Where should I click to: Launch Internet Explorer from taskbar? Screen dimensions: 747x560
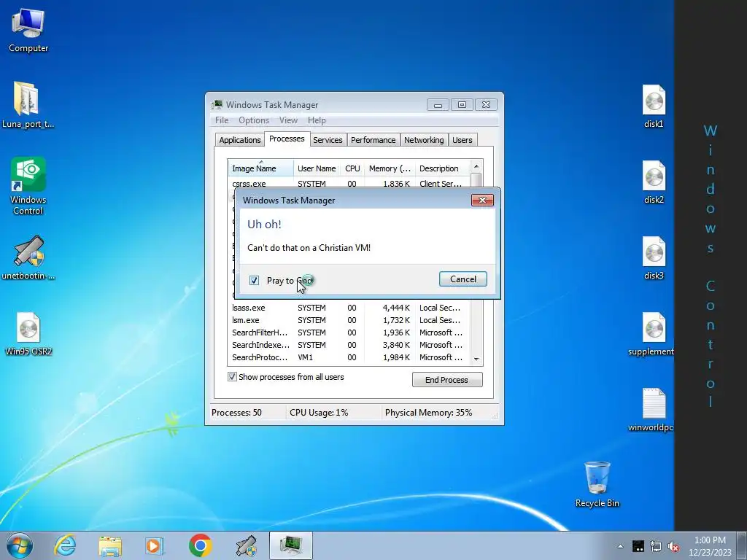[65, 545]
